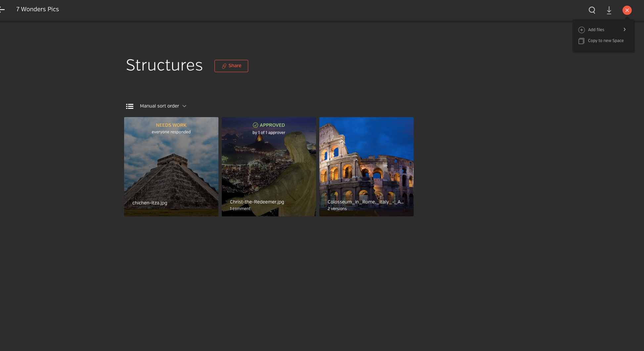
Task: Click the back arrow icon
Action: [2, 10]
